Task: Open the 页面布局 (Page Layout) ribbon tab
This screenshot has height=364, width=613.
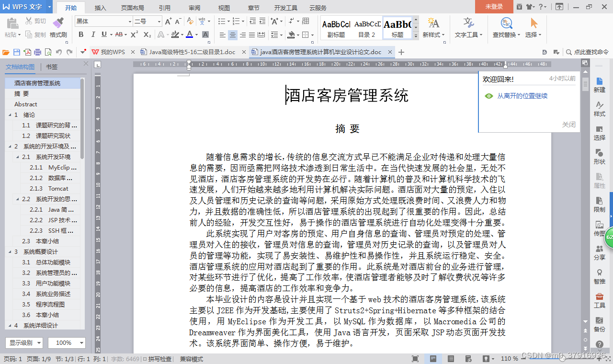Action: point(132,8)
